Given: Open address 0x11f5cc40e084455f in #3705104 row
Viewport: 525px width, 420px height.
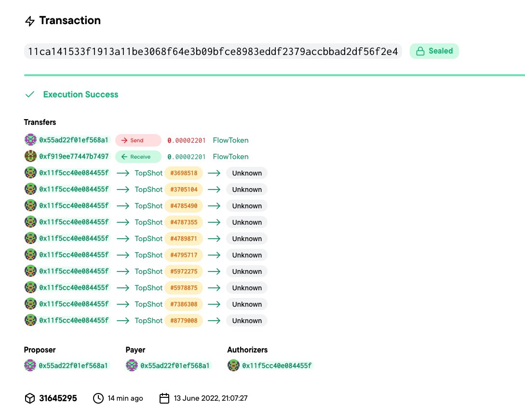Looking at the screenshot, I should click(x=74, y=189).
